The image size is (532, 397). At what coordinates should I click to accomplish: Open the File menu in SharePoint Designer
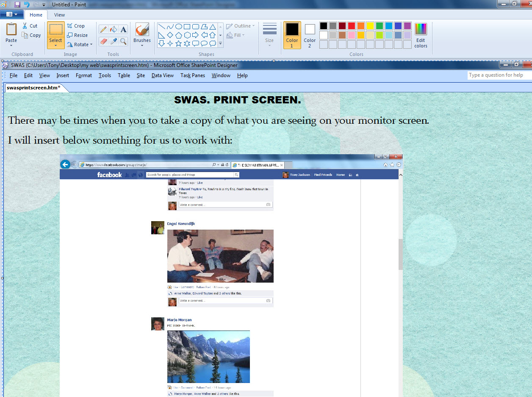[x=14, y=75]
